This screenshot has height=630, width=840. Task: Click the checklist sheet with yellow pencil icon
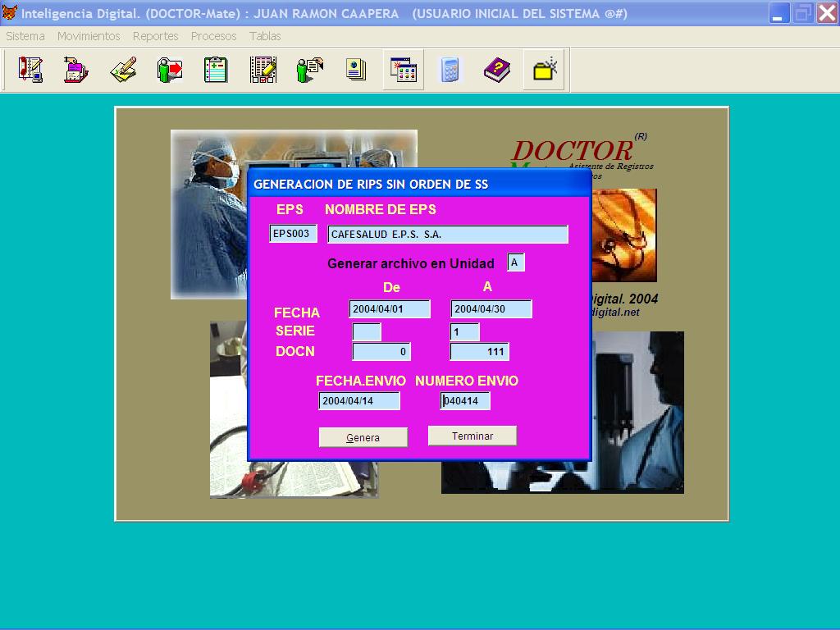pyautogui.click(x=263, y=70)
